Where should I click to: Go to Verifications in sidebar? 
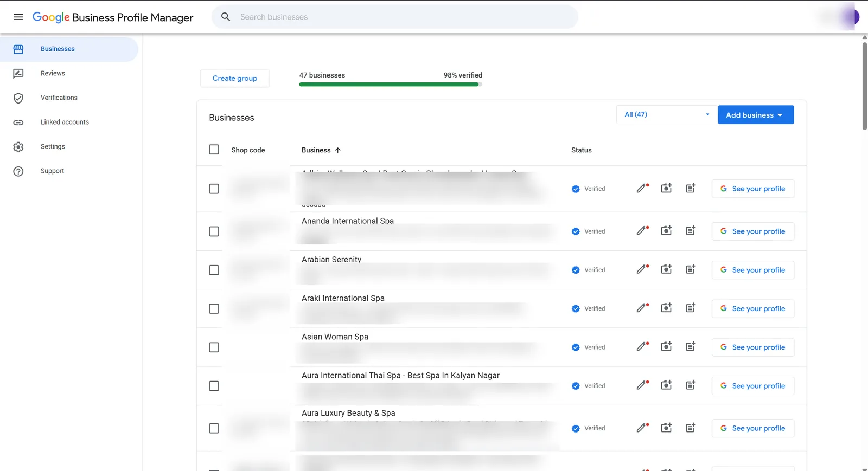point(59,98)
